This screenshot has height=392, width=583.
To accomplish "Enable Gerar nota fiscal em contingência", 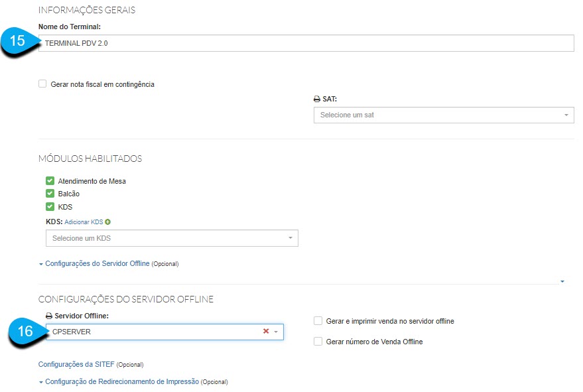I will pos(42,84).
